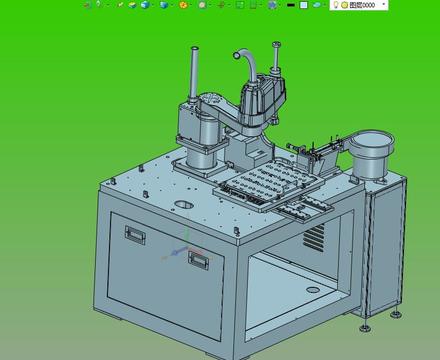440x360 pixels.
Task: Click the yellow and blue layered sheets icon
Action: [132, 5]
